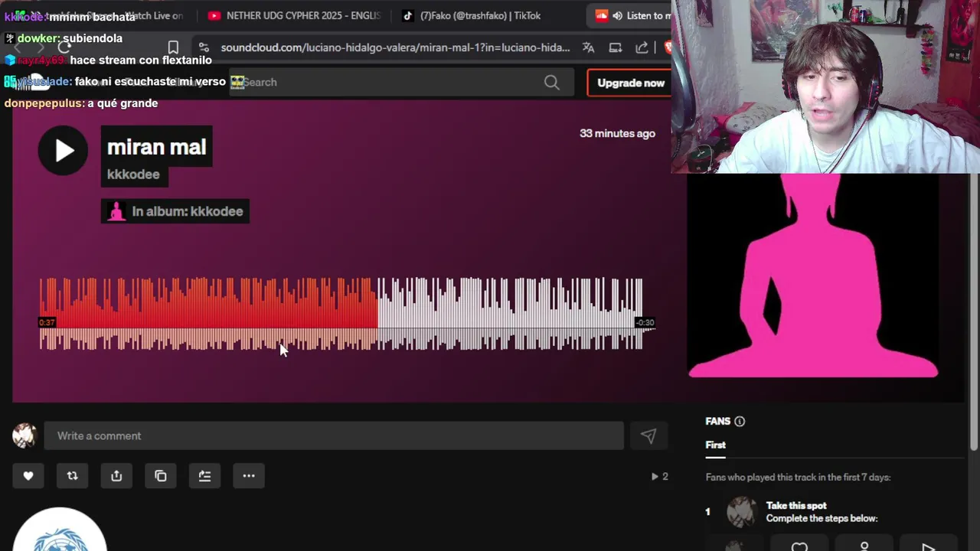The width and height of the screenshot is (980, 551).
Task: Seek back in the played orange waveform
Action: tap(208, 314)
